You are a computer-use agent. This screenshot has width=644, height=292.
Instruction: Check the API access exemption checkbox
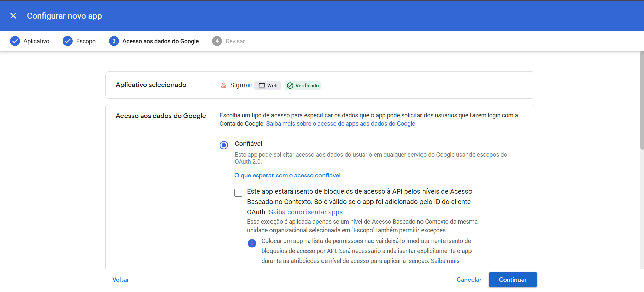click(x=238, y=193)
